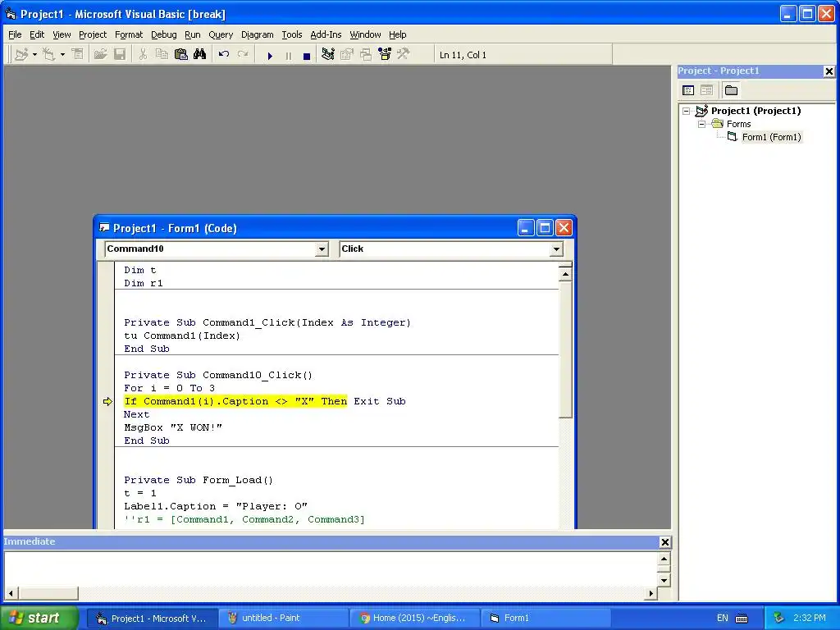The image size is (840, 630).
Task: Open the Diagram menu
Action: pyautogui.click(x=257, y=34)
